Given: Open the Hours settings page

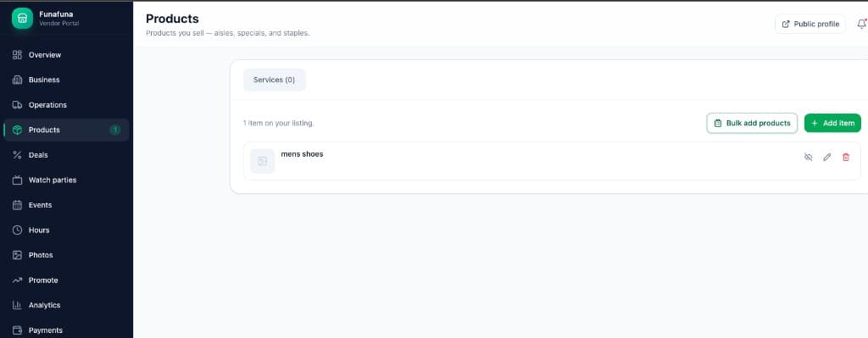Looking at the screenshot, I should point(66,230).
